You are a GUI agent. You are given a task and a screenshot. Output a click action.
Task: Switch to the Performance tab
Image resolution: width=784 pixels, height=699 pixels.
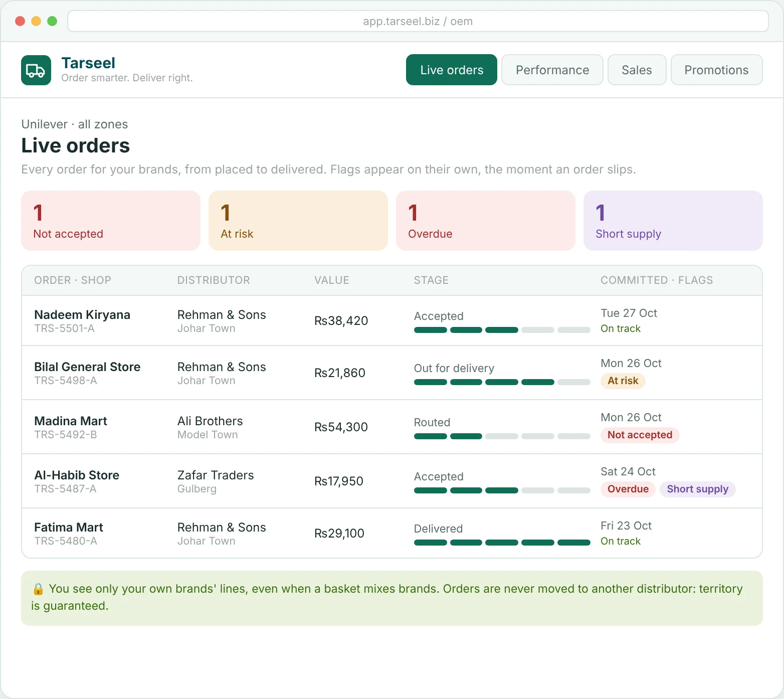click(x=552, y=70)
